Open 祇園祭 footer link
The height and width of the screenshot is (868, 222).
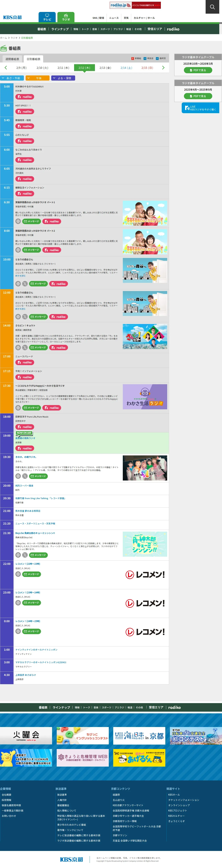tap(116, 795)
